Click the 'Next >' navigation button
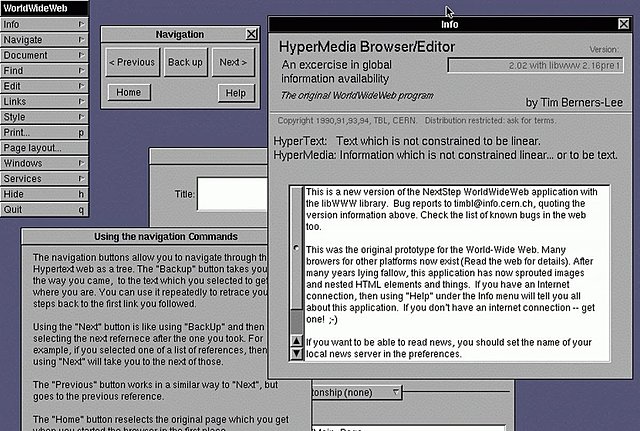The width and height of the screenshot is (640, 431). 233,62
